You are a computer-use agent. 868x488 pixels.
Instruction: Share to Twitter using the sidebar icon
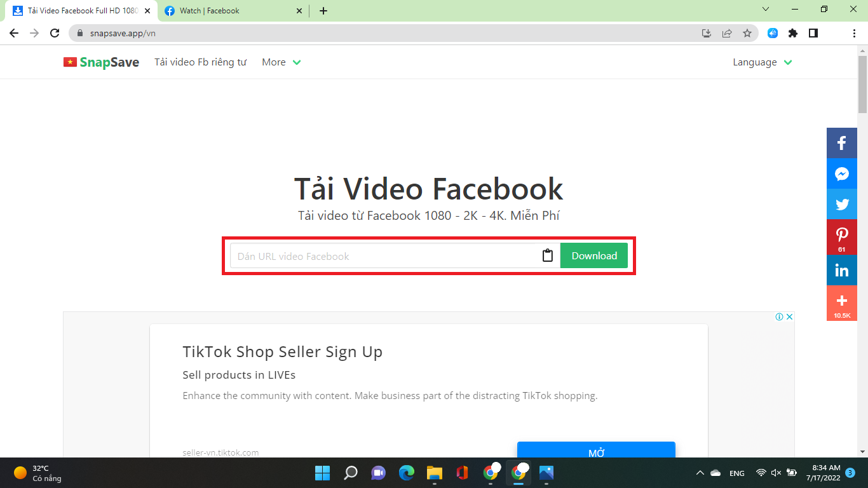841,204
